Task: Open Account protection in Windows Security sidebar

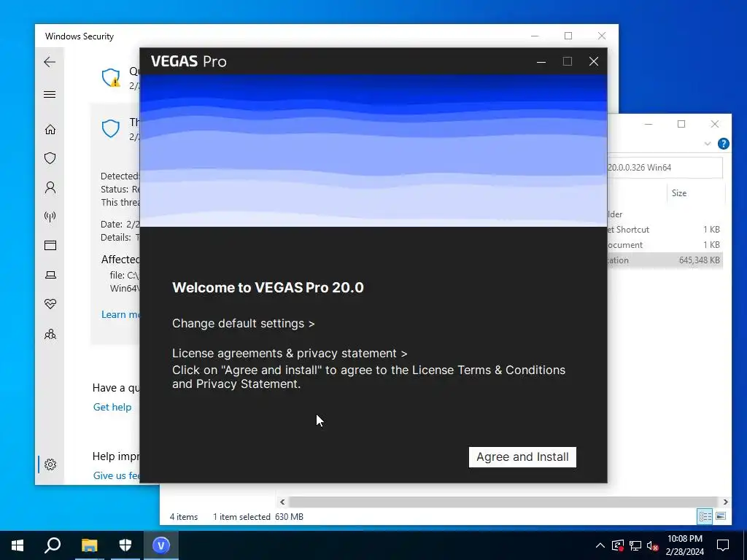Action: [x=50, y=187]
